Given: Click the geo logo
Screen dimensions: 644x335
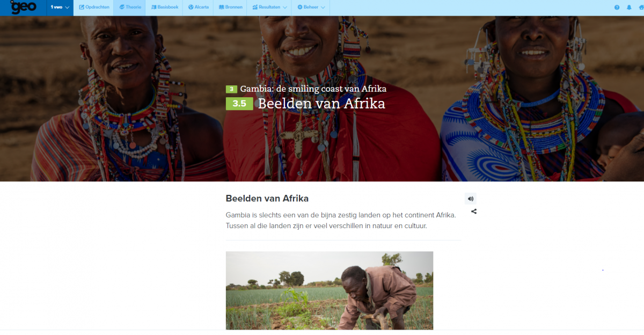Looking at the screenshot, I should (23, 7).
